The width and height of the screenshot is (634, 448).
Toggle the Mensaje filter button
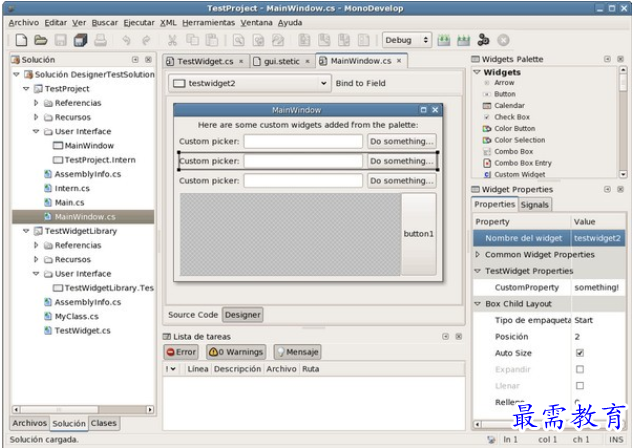pos(298,352)
